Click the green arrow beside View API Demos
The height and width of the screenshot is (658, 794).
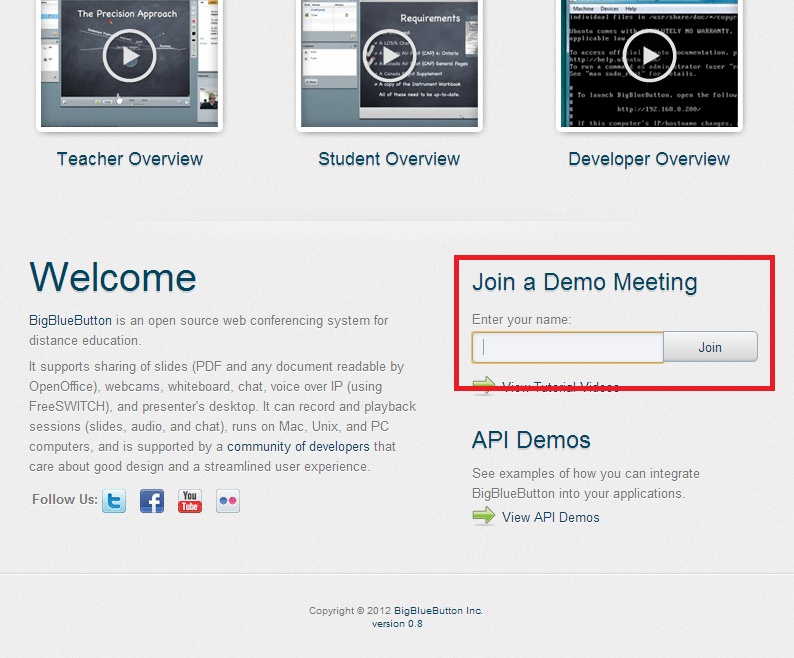[x=484, y=515]
